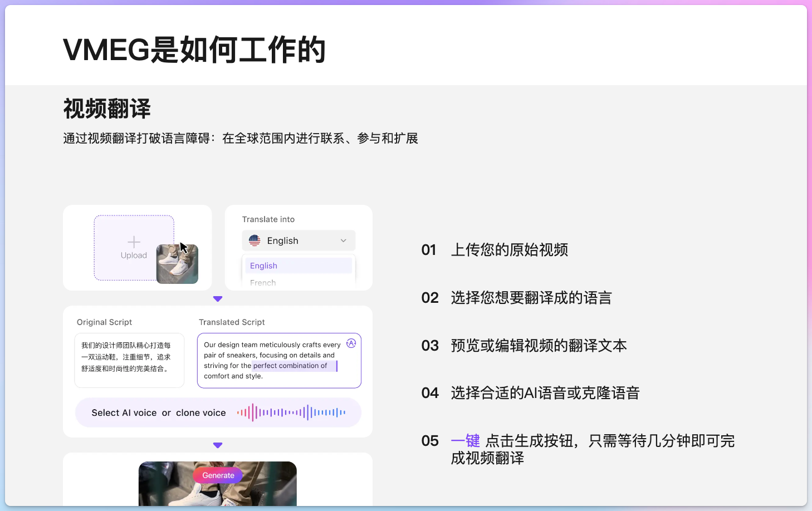Click the US flag icon in the language selector

click(255, 240)
